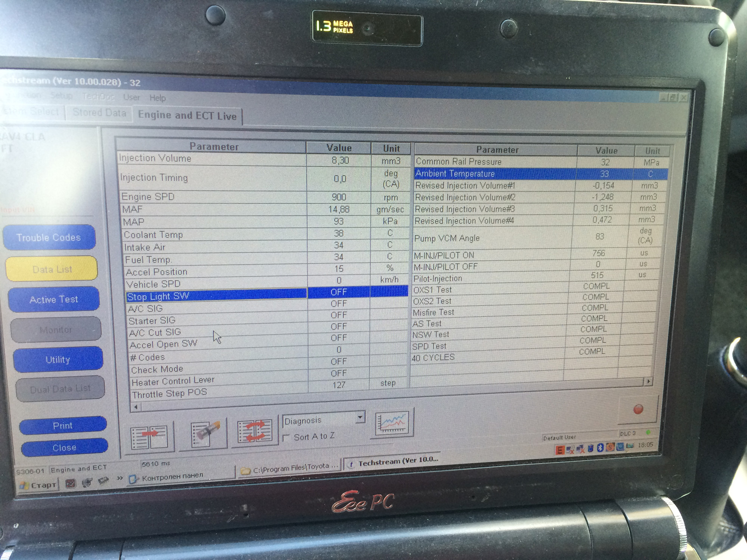Screen dimensions: 747x560
Task: Open the Utility section
Action: (58, 360)
